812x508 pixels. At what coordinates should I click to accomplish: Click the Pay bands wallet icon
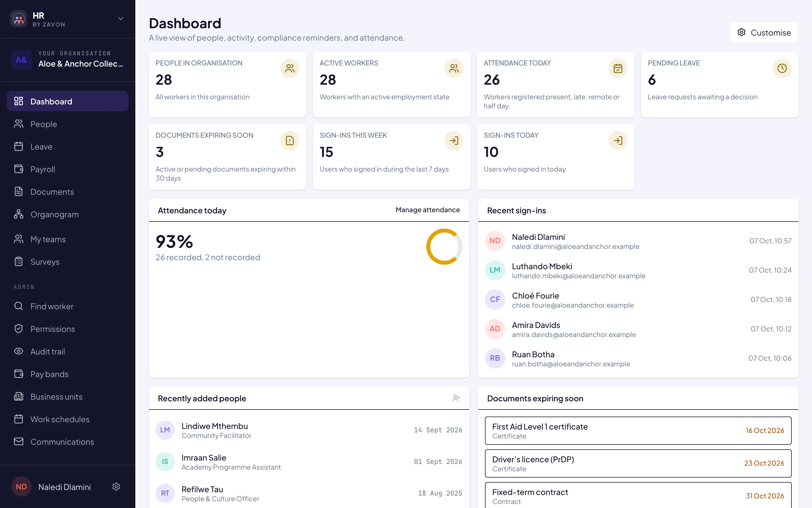coord(18,373)
